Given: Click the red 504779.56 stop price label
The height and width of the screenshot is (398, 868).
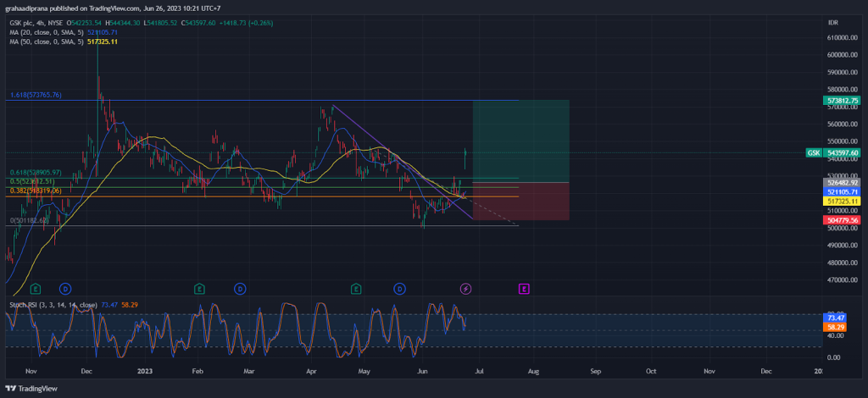Looking at the screenshot, I should pyautogui.click(x=843, y=220).
